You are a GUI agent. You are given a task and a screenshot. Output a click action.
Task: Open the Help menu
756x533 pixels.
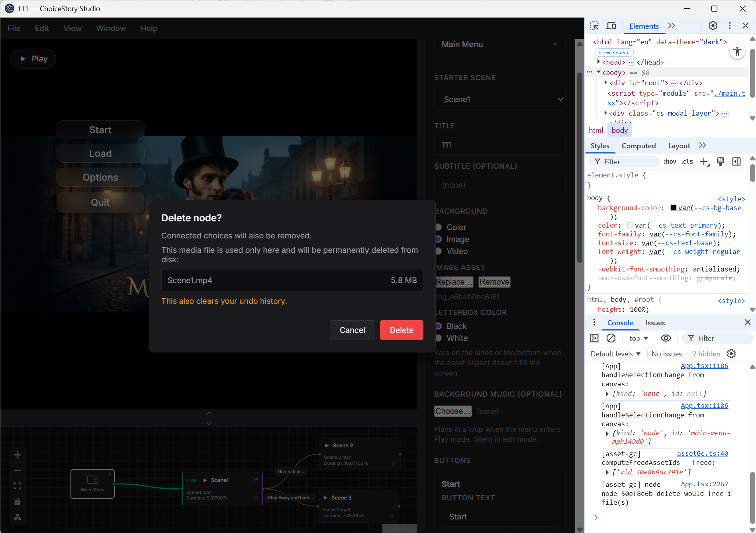[149, 28]
